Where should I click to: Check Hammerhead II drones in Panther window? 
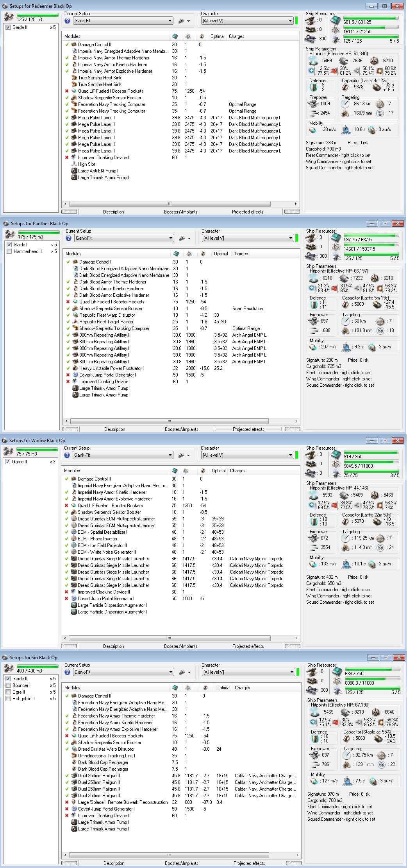tap(9, 251)
